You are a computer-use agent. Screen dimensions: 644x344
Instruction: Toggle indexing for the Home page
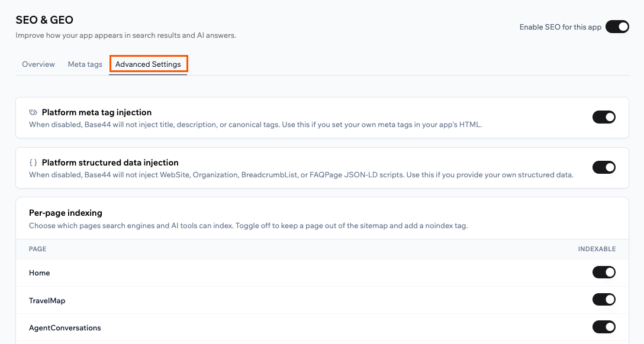click(604, 272)
